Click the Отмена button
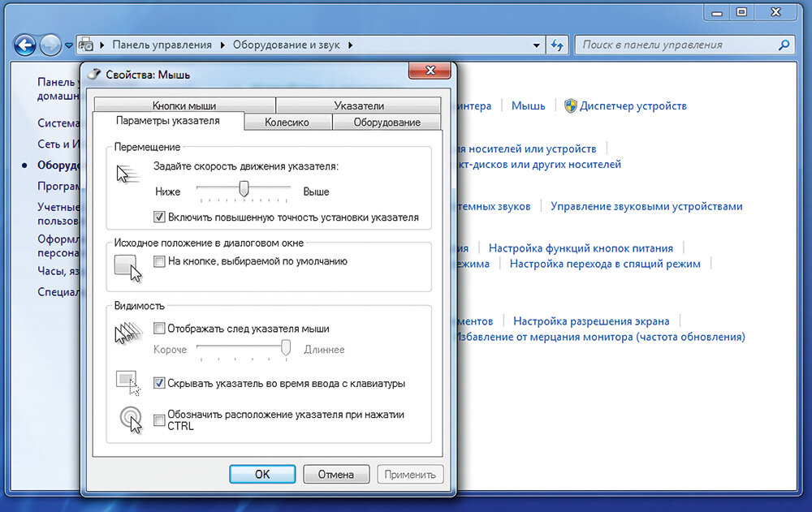The width and height of the screenshot is (812, 512). [x=336, y=474]
